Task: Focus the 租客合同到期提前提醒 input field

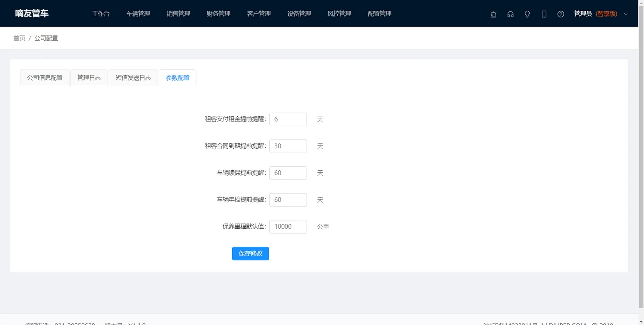Action: (288, 146)
